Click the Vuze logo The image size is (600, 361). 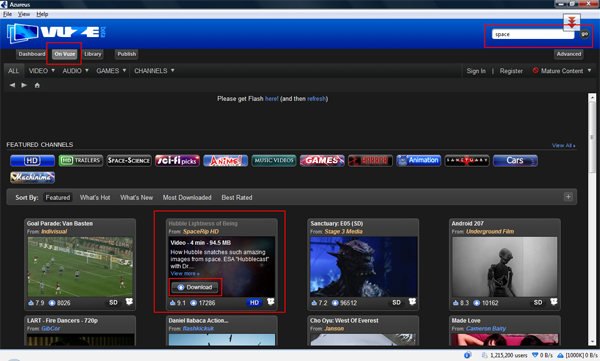click(x=56, y=33)
